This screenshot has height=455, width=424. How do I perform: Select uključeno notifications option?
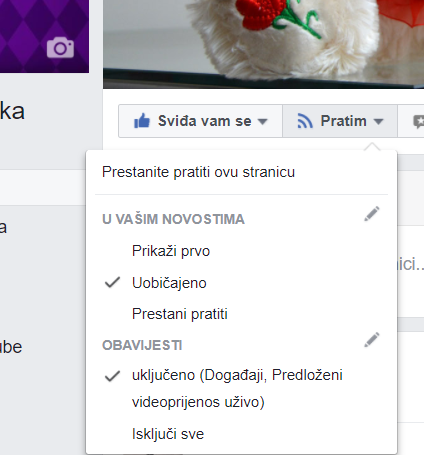click(237, 388)
